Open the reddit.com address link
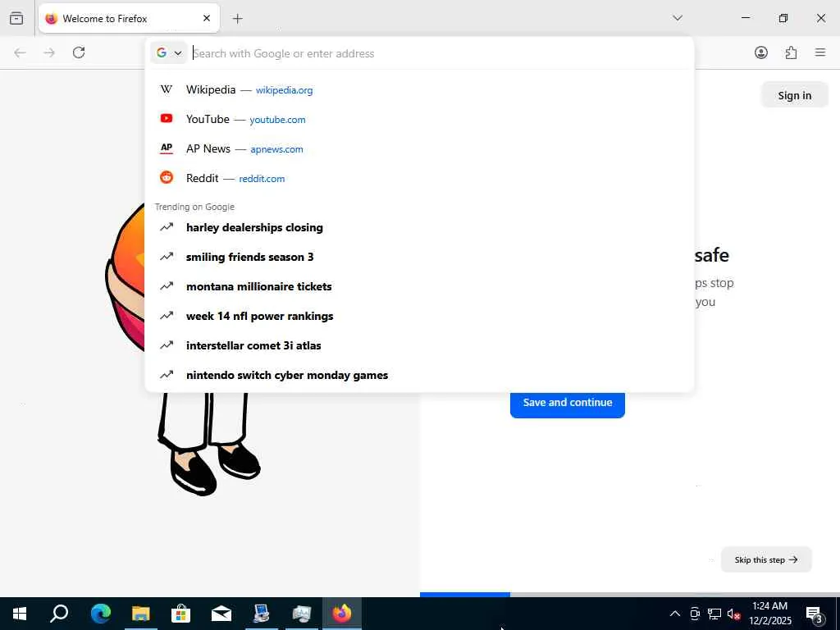This screenshot has width=840, height=630. (x=262, y=178)
